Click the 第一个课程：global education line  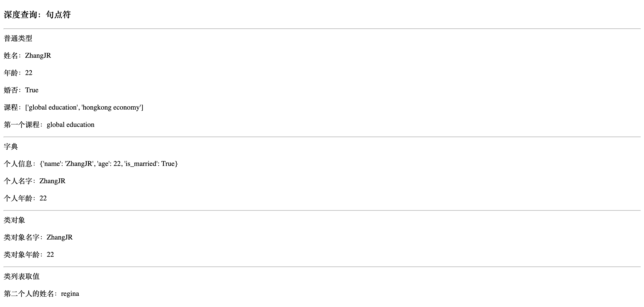49,125
